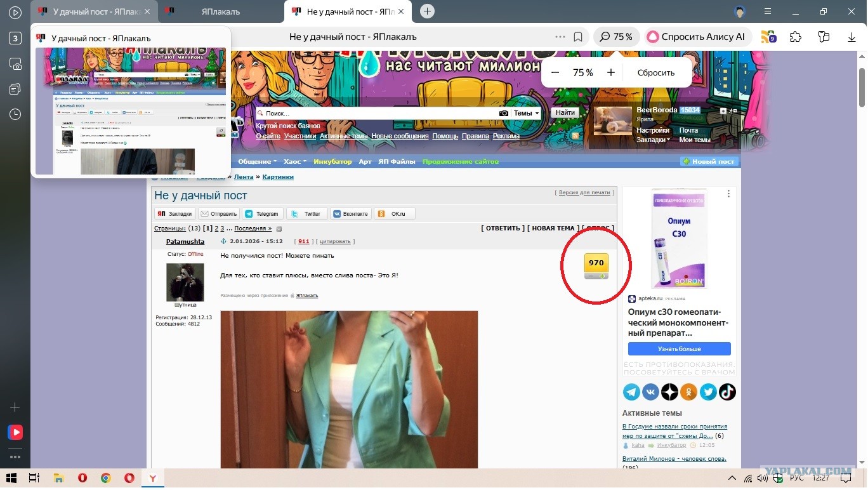Open the Версия для печати link
This screenshot has width=868, height=490.
coord(584,192)
